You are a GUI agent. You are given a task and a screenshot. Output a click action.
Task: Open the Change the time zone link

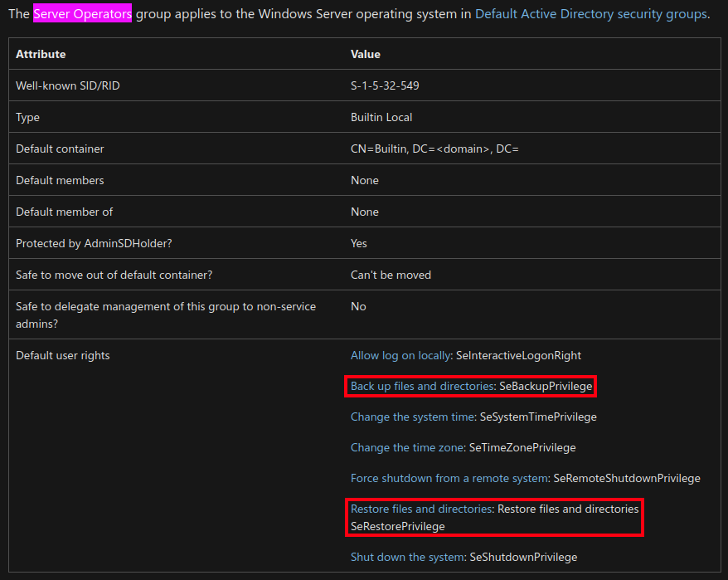tap(407, 447)
